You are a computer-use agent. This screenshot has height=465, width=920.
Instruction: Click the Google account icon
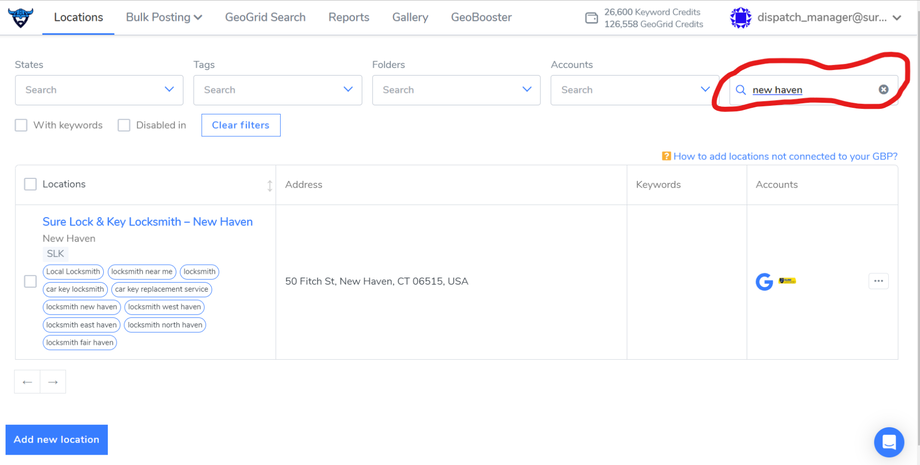point(764,282)
